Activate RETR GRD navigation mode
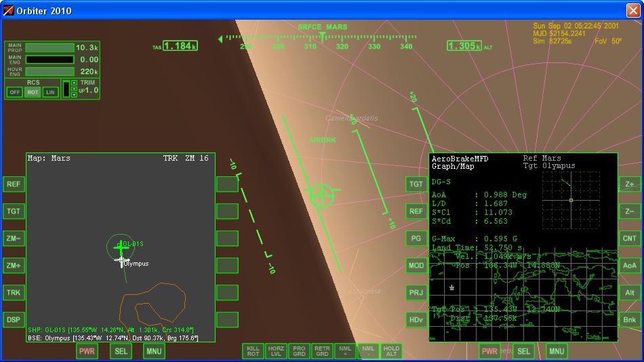Screen dimensions: 644x362 click(322, 350)
